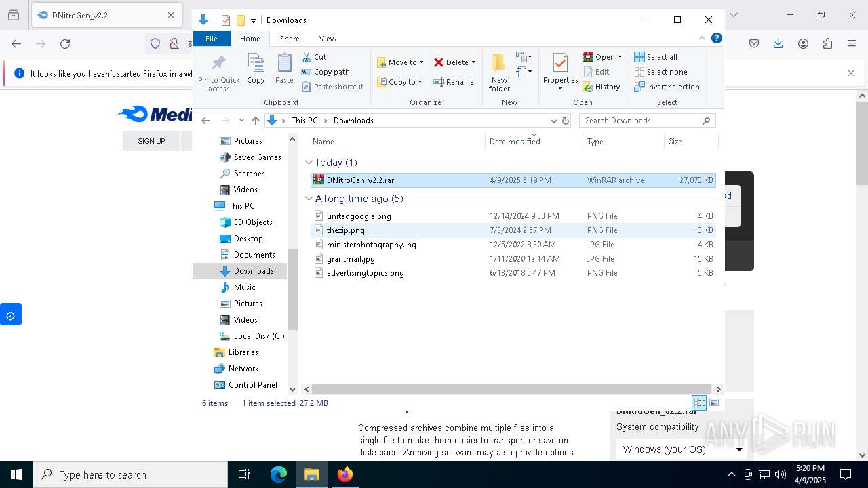Screen dimensions: 868x488
Task: Switch to Details view layout icon
Action: (x=699, y=403)
